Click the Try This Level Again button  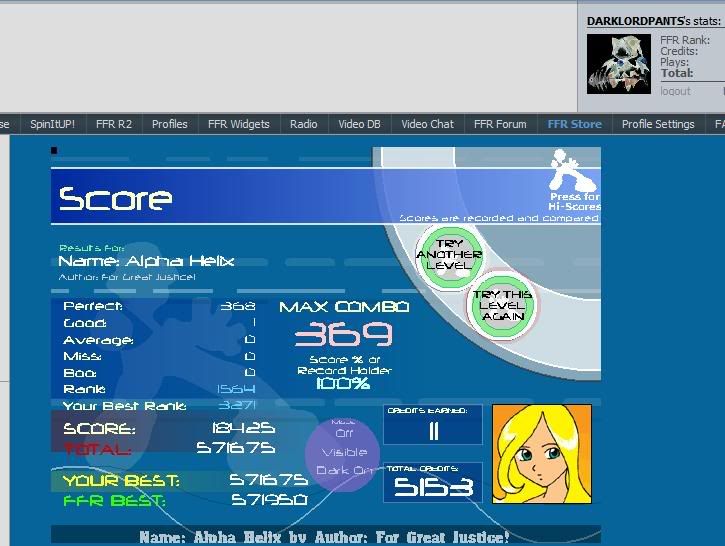[502, 304]
